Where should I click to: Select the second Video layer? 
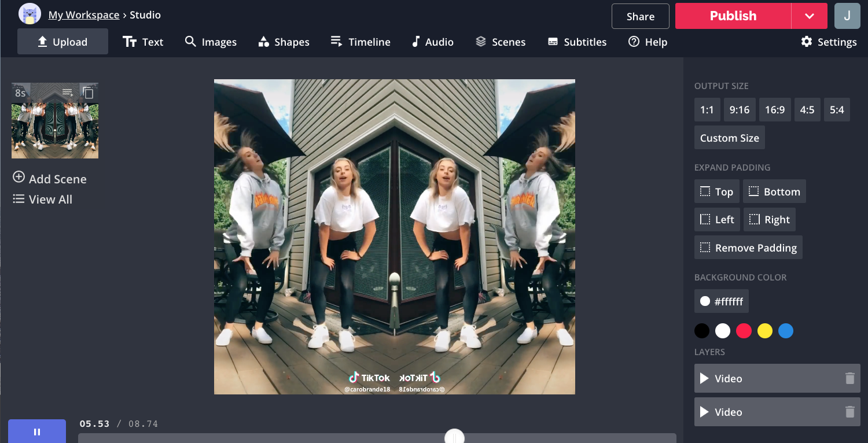coord(777,412)
